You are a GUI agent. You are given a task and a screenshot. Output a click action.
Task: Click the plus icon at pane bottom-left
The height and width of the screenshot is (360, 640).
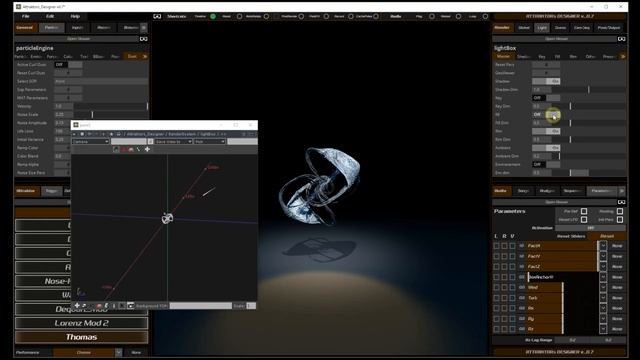click(77, 305)
